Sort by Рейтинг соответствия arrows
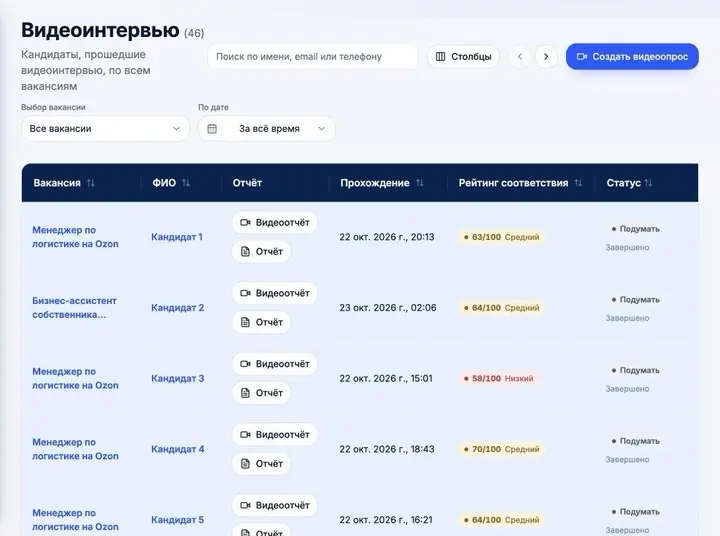This screenshot has width=720, height=536. point(578,183)
